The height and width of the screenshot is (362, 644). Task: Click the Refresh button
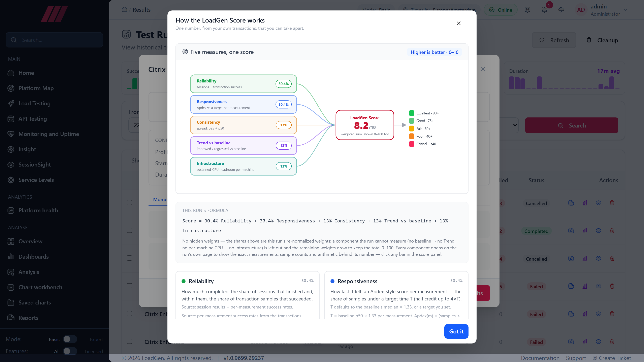554,40
